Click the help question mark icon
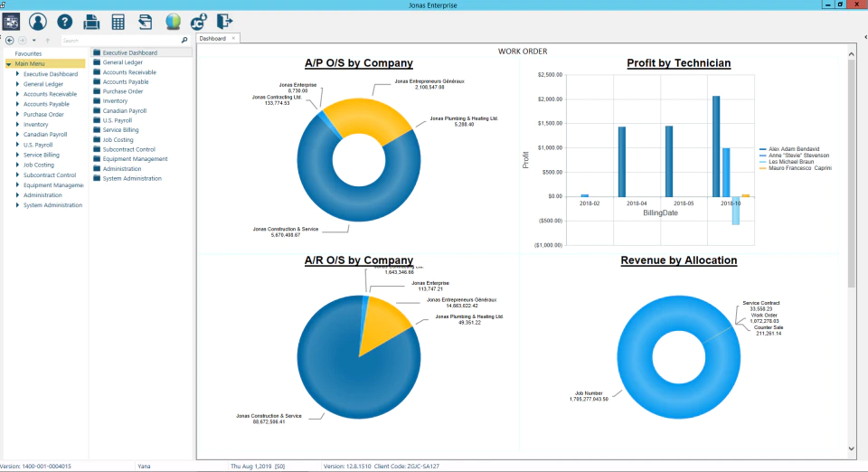 pos(65,22)
